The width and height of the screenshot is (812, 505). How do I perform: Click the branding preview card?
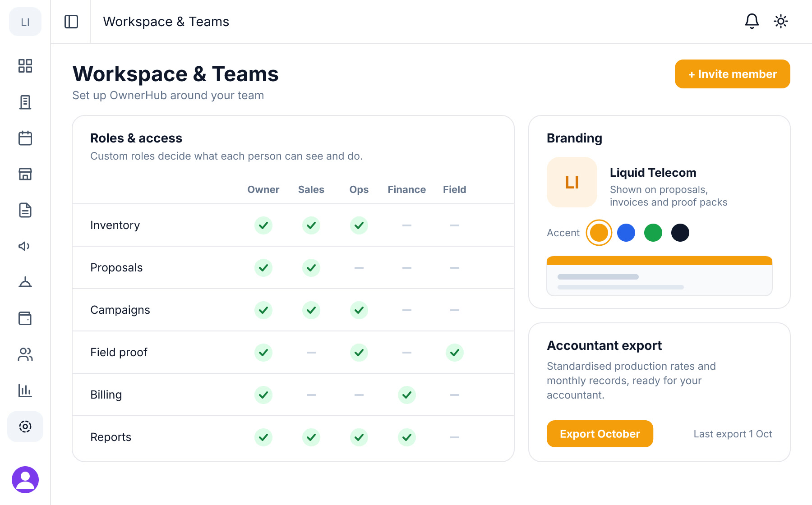(x=660, y=276)
